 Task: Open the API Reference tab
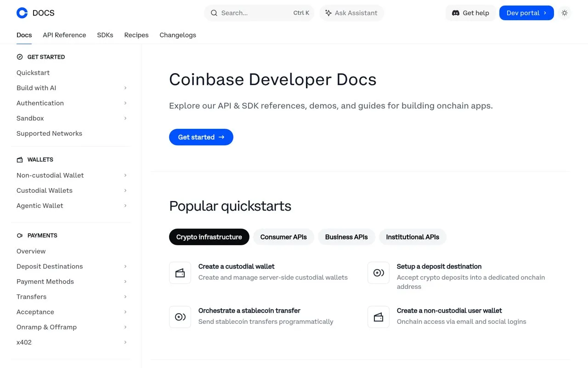tap(64, 35)
